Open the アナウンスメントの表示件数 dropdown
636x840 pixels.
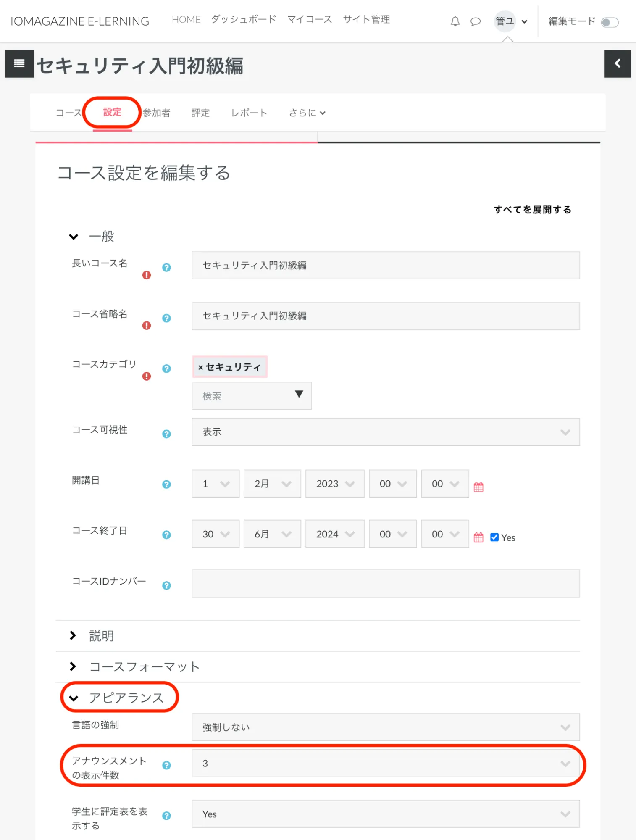pyautogui.click(x=385, y=764)
